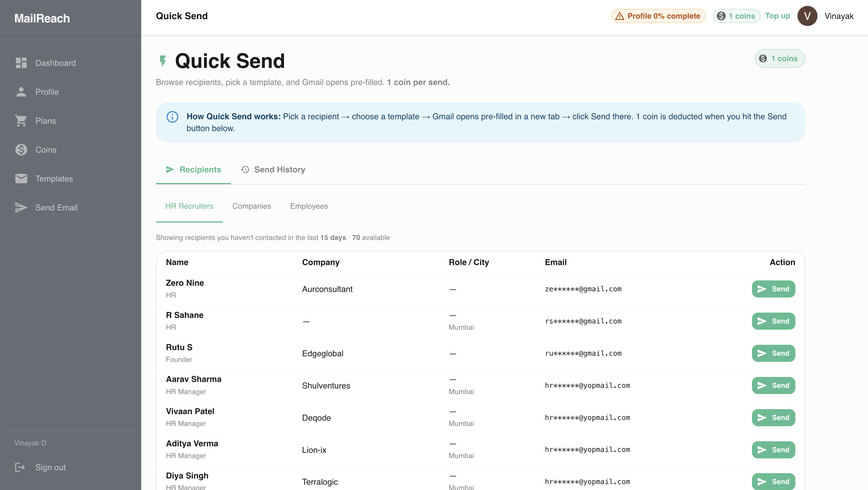Select the Recipients tab
868x490 pixels.
tap(193, 169)
